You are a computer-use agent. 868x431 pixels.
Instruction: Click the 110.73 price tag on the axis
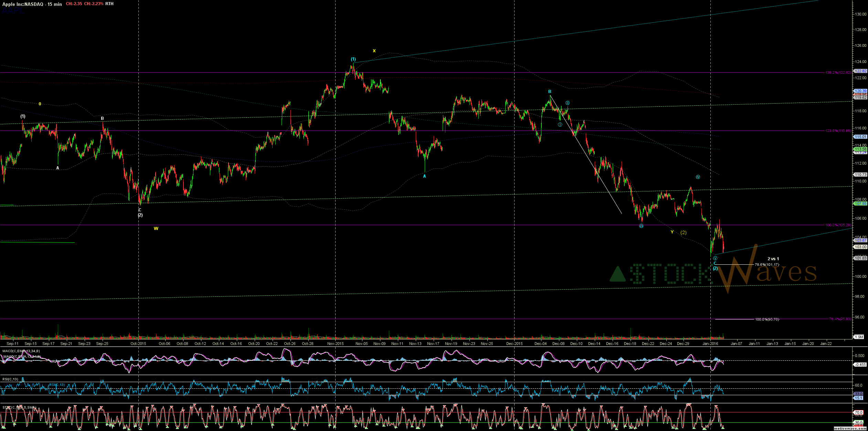(860, 175)
